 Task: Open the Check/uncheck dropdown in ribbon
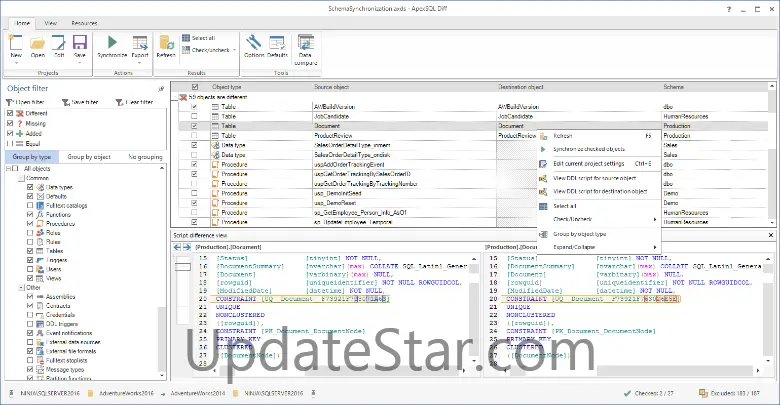click(x=235, y=50)
